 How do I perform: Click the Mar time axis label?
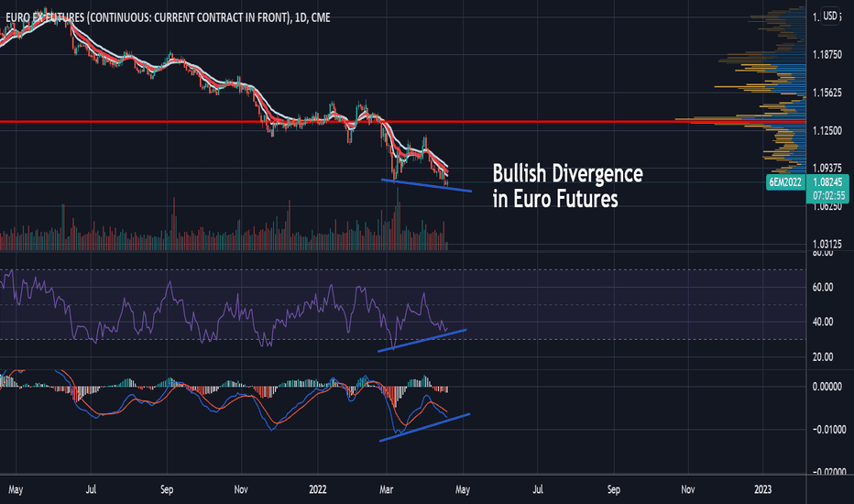(x=386, y=489)
